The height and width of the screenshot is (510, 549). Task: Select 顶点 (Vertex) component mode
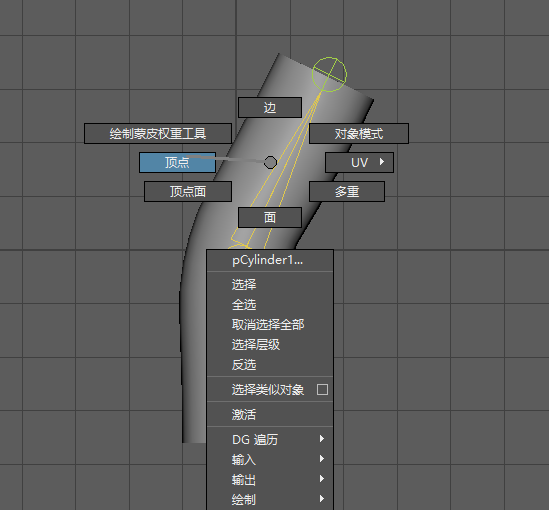pyautogui.click(x=177, y=162)
